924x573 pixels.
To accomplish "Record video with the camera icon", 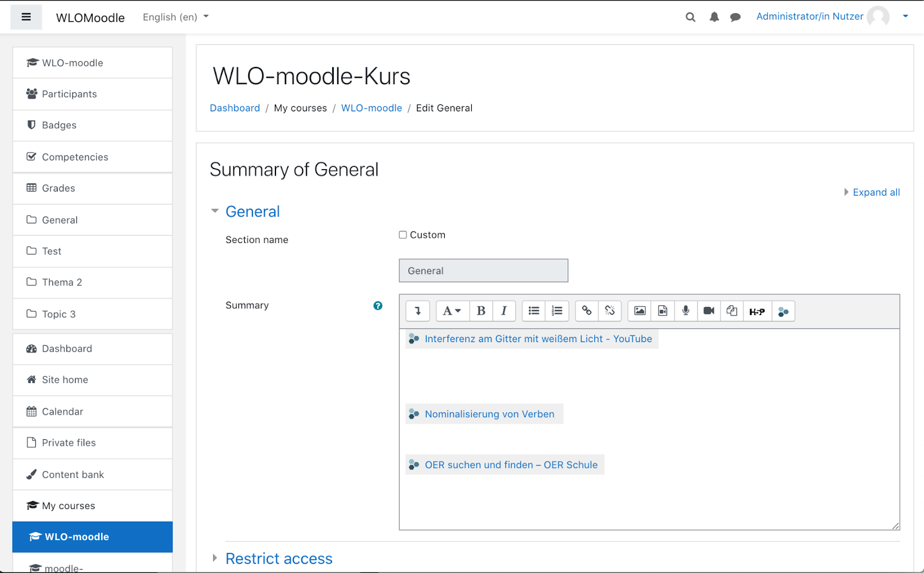I will coord(709,311).
